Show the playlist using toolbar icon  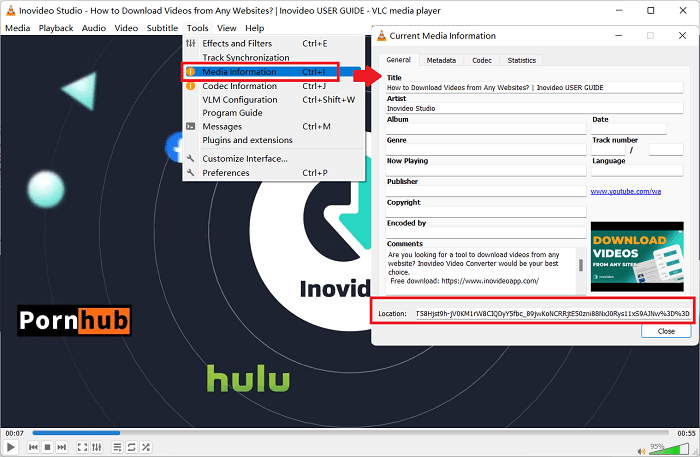pyautogui.click(x=117, y=447)
